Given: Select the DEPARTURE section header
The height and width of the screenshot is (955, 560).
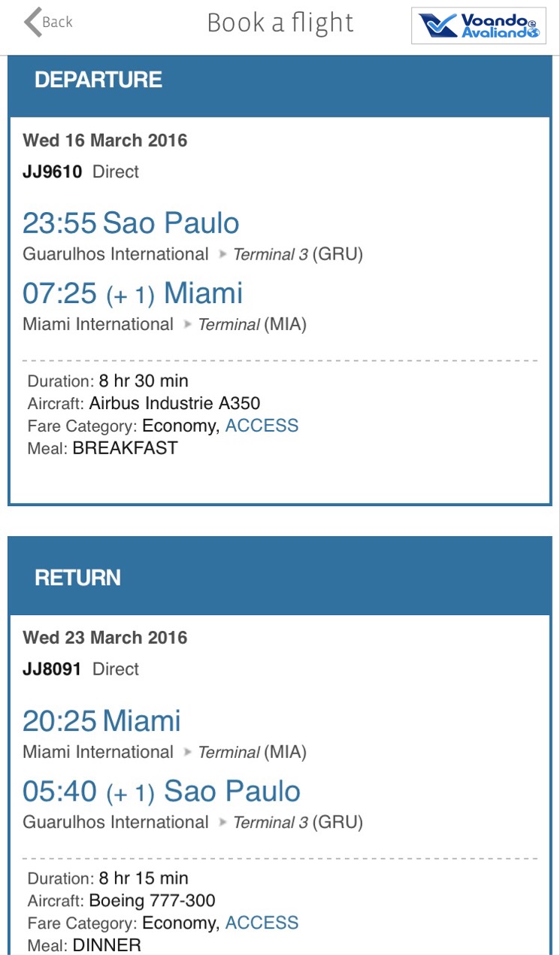Looking at the screenshot, I should click(98, 80).
